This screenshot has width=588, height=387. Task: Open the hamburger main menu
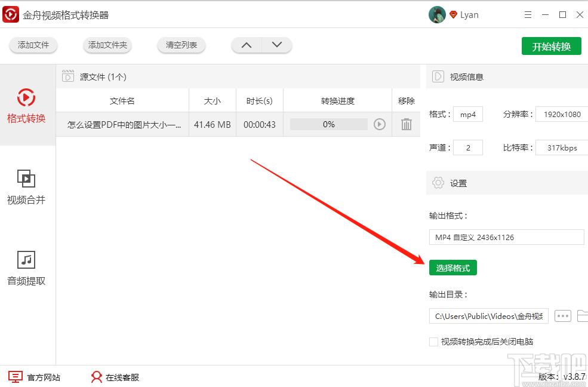[528, 14]
